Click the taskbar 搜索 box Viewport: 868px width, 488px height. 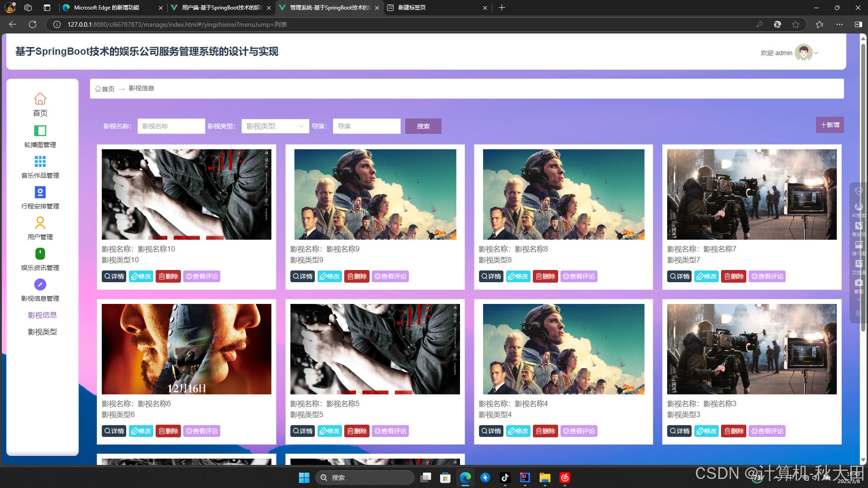(365, 478)
